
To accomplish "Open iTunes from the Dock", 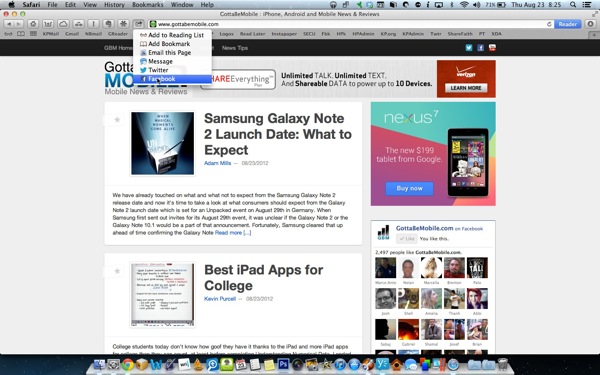I will tap(340, 364).
